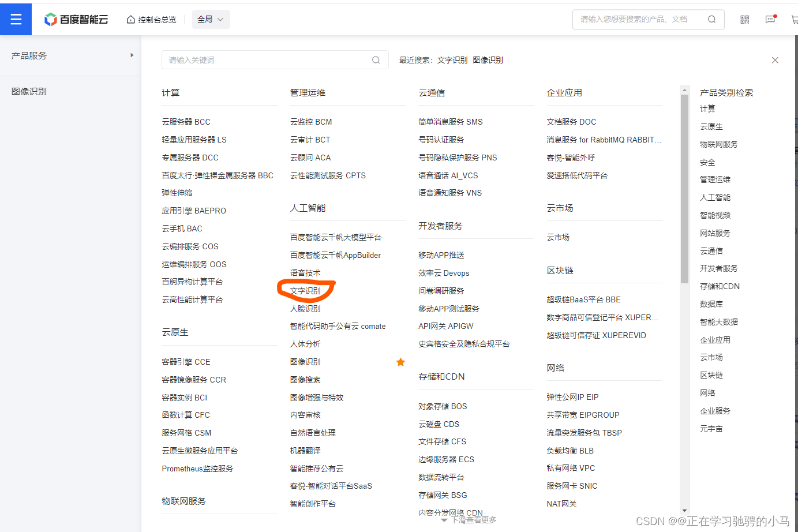Screen dimensions: 798x532
Task: Expand the 全局 region dropdown
Action: (211, 20)
